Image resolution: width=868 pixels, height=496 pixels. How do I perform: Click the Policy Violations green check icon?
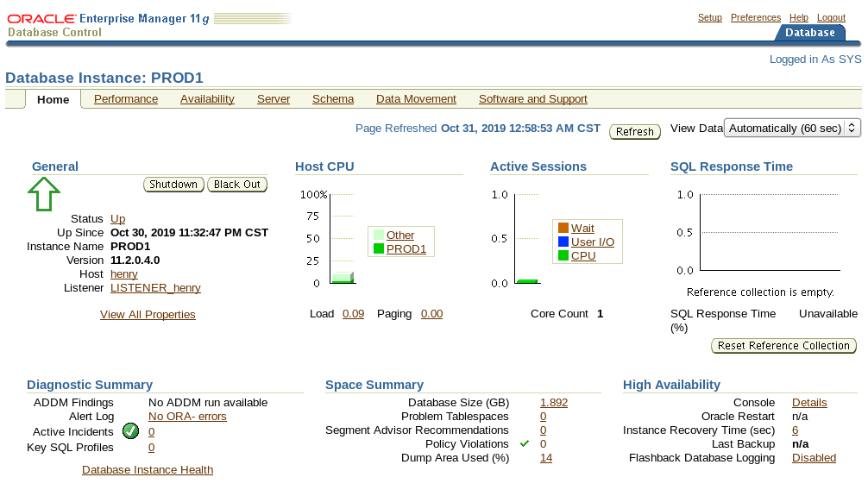[525, 443]
